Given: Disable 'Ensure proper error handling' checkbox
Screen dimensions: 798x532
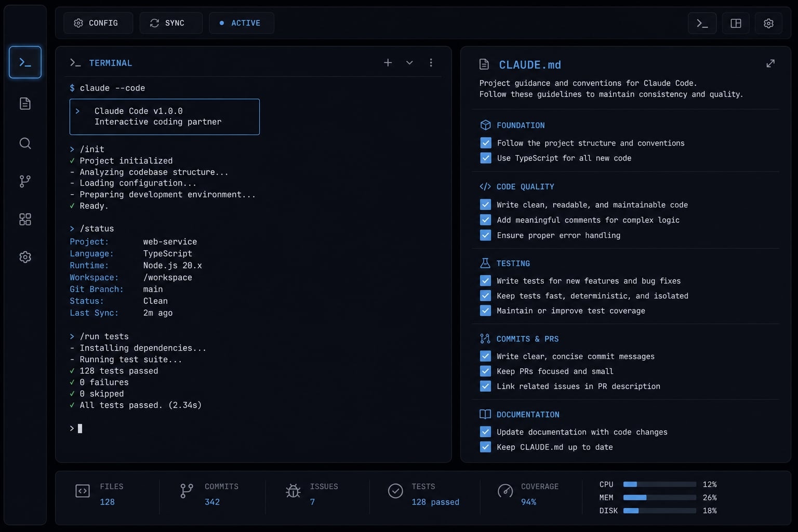Looking at the screenshot, I should pyautogui.click(x=485, y=235).
